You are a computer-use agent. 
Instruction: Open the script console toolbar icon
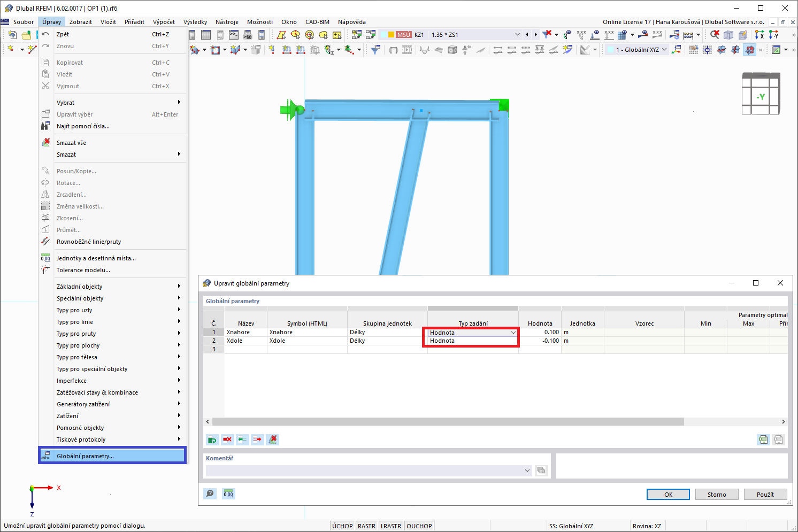[x=234, y=35]
